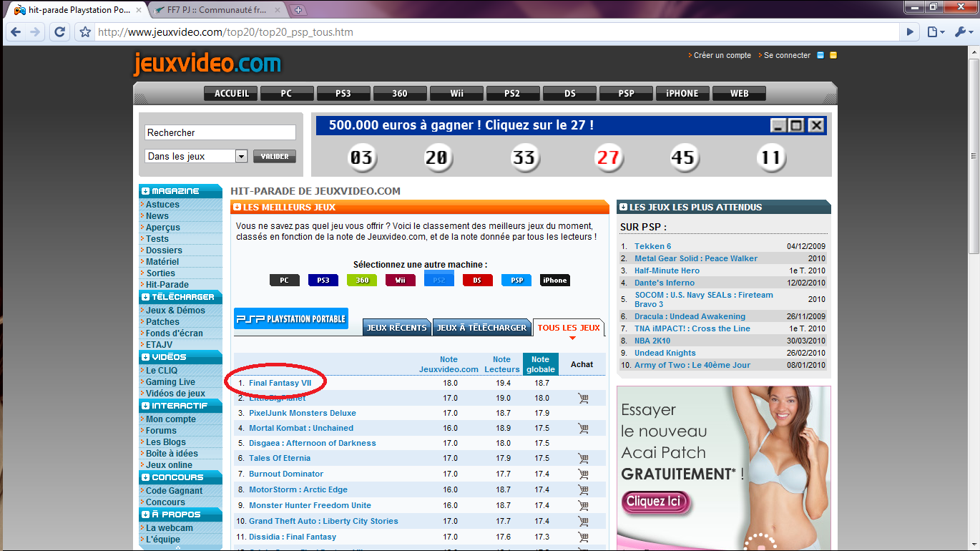Close the lottery ad with X button

(x=816, y=125)
